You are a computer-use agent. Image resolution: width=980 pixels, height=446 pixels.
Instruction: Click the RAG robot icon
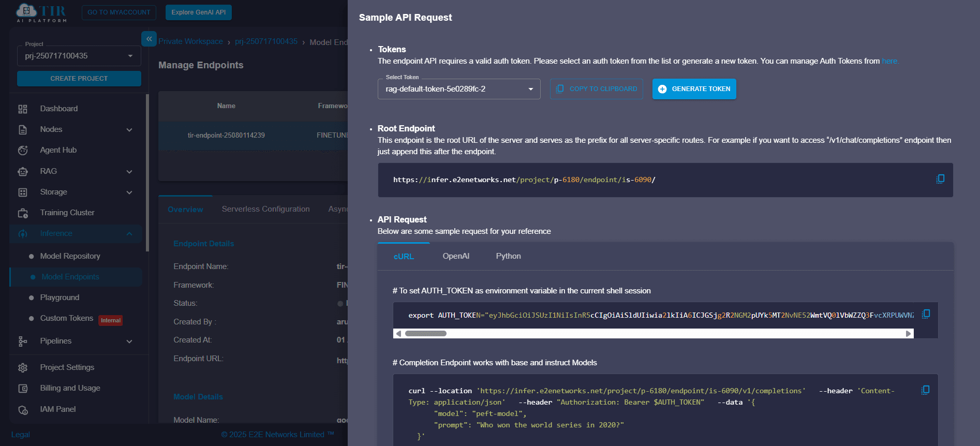(x=23, y=171)
